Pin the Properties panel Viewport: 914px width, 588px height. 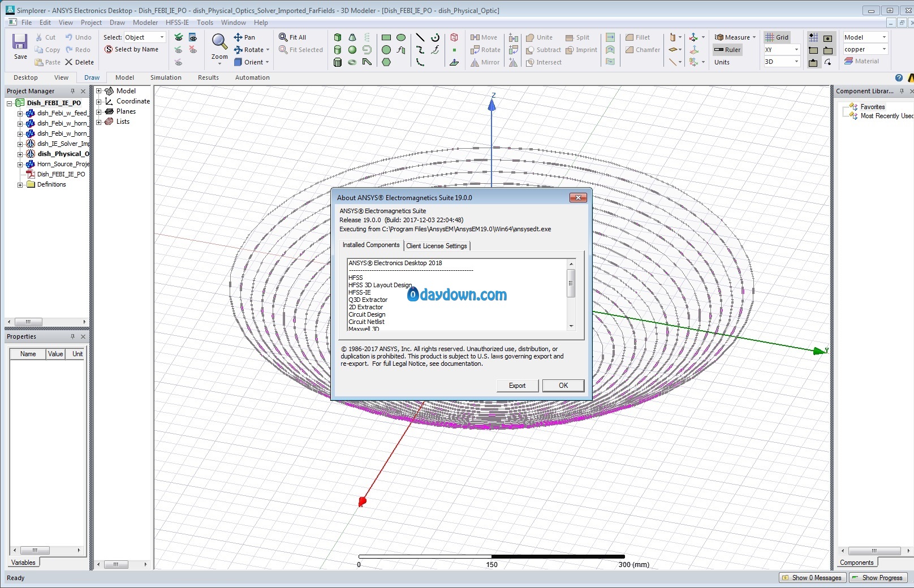[x=72, y=336]
